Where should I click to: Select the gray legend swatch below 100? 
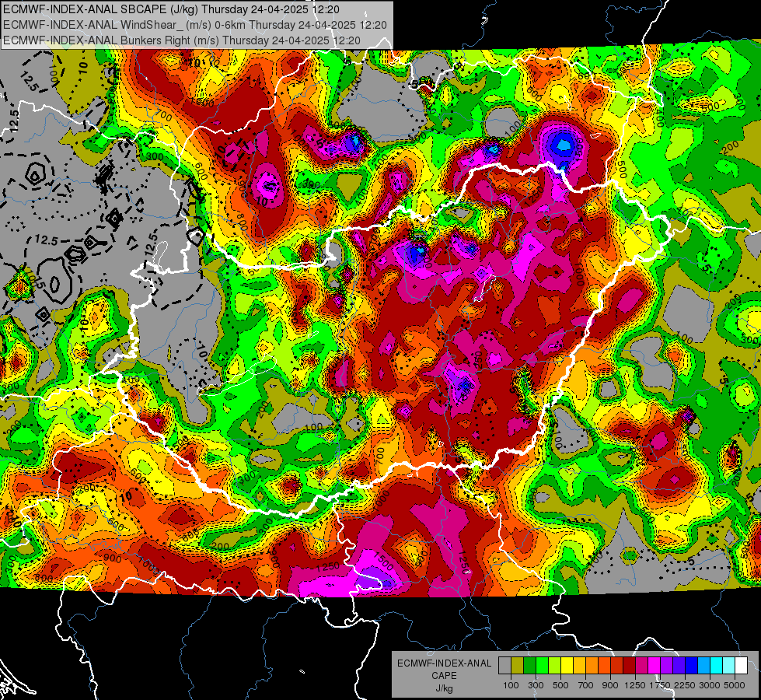click(x=504, y=666)
